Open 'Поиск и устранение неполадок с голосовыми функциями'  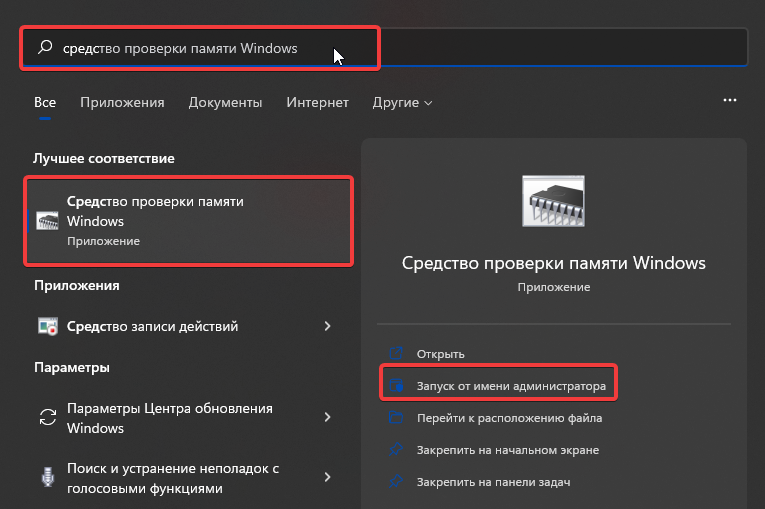pyautogui.click(x=185, y=478)
